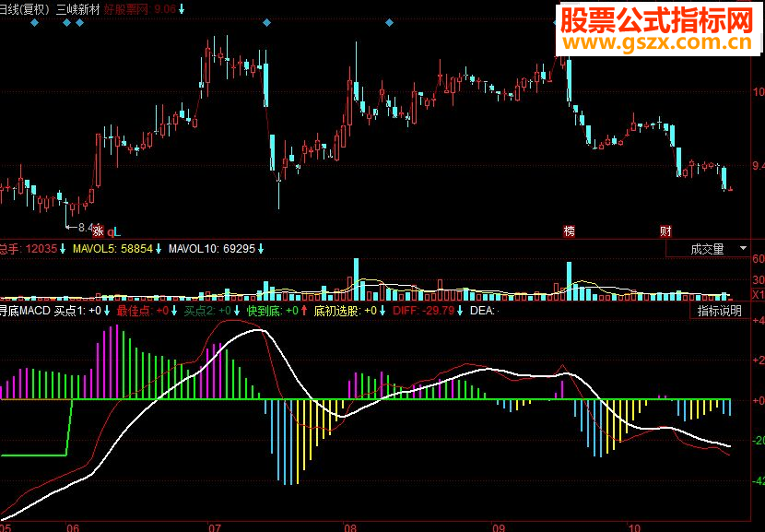Open the 指标说明 panel
This screenshot has width=765, height=532.
[x=718, y=311]
